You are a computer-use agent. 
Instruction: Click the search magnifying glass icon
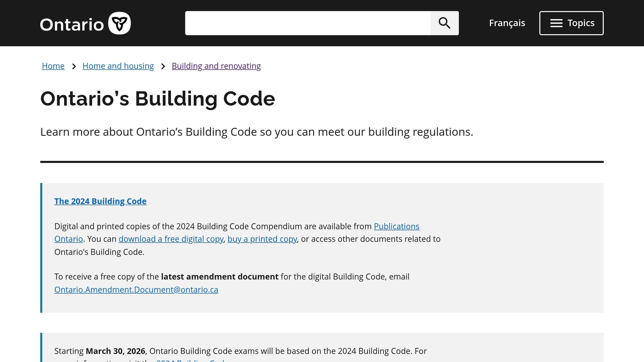[x=444, y=23]
